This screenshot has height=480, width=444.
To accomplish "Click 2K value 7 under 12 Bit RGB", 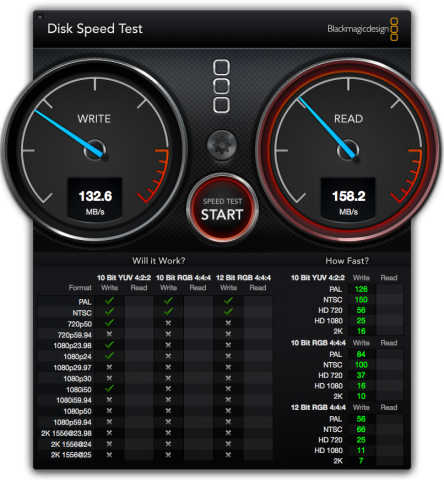I will coord(361,461).
